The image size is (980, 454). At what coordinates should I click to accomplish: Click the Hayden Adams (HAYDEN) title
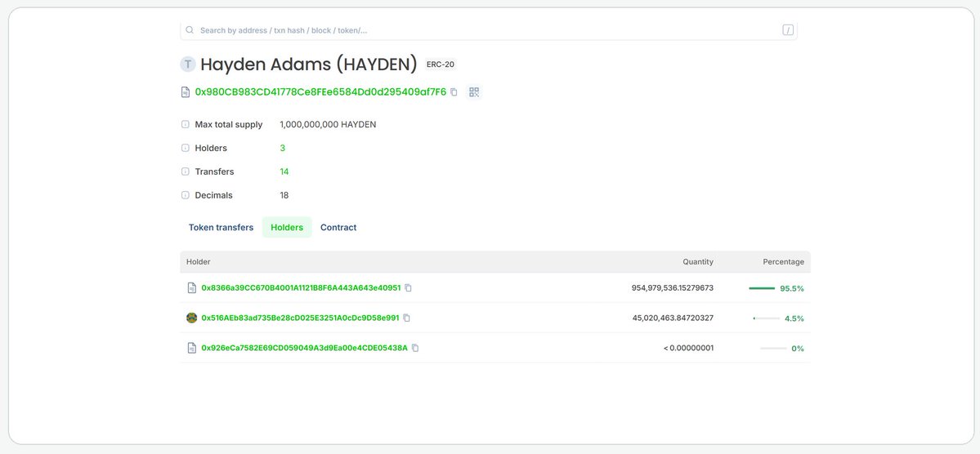click(x=309, y=65)
